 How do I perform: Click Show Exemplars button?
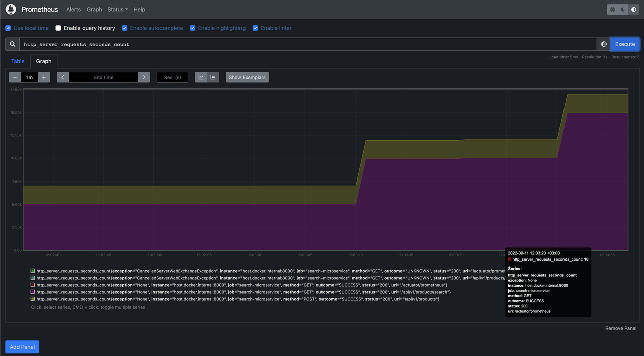247,77
